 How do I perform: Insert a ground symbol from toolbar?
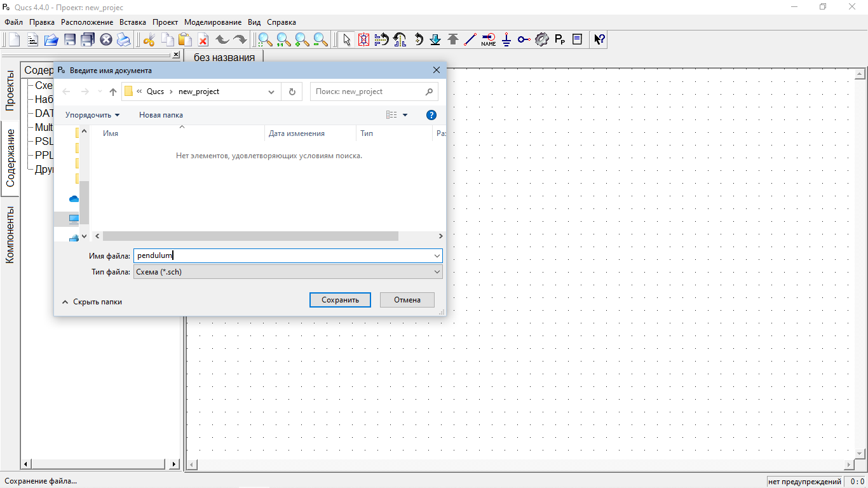[x=506, y=39]
